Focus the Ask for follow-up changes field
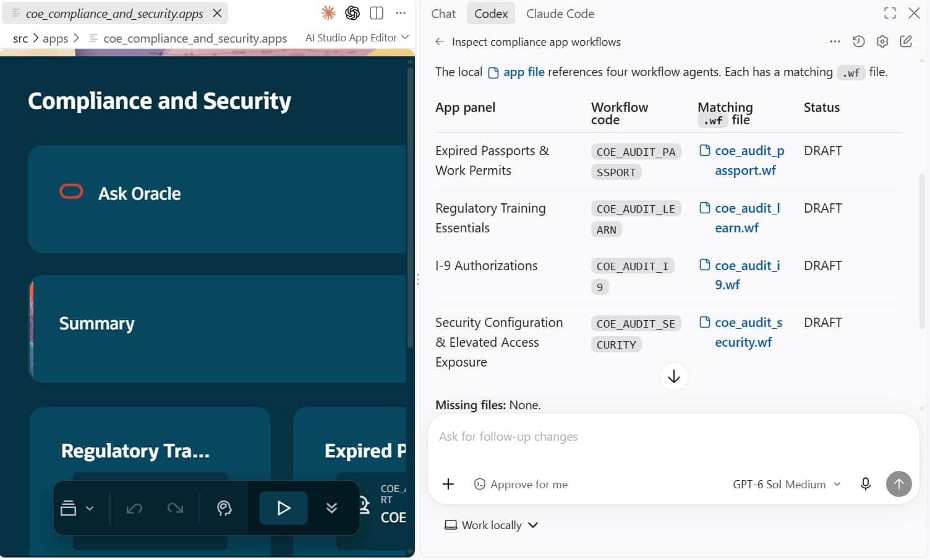The image size is (930, 560). 673,437
